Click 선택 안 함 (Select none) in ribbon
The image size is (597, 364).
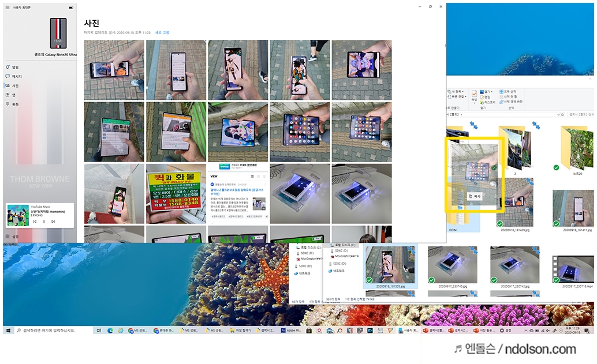[508, 96]
